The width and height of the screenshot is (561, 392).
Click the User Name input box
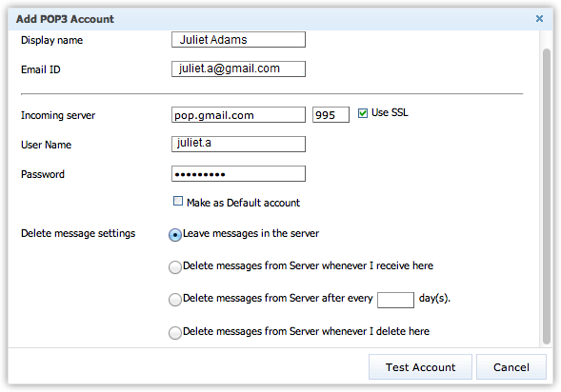[238, 144]
